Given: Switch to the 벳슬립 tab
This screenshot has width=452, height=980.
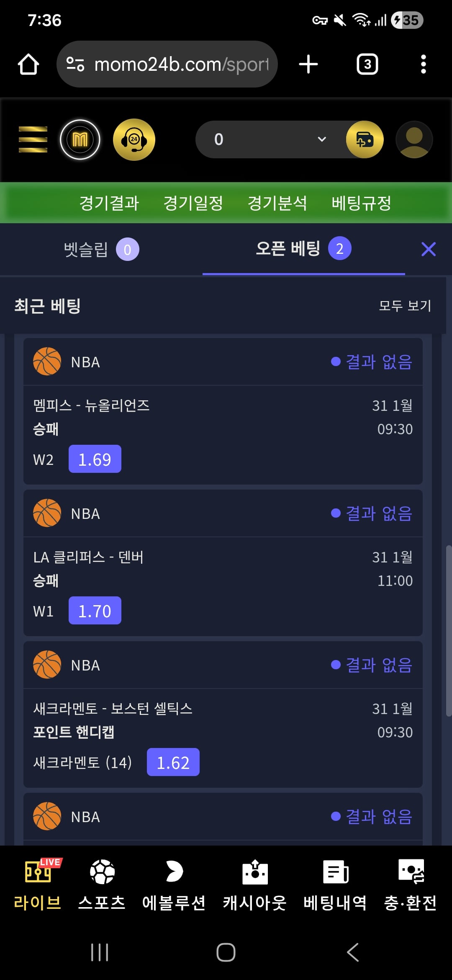Looking at the screenshot, I should pos(101,250).
